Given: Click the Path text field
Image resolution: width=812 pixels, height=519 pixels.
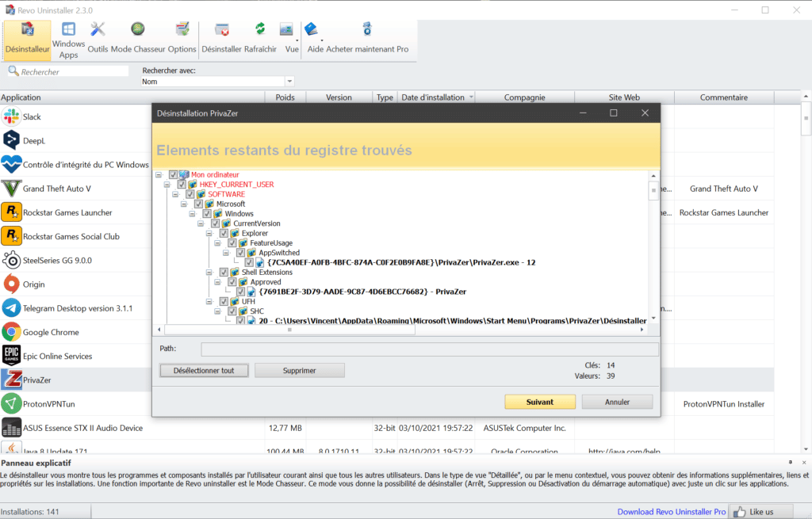Looking at the screenshot, I should pyautogui.click(x=430, y=349).
